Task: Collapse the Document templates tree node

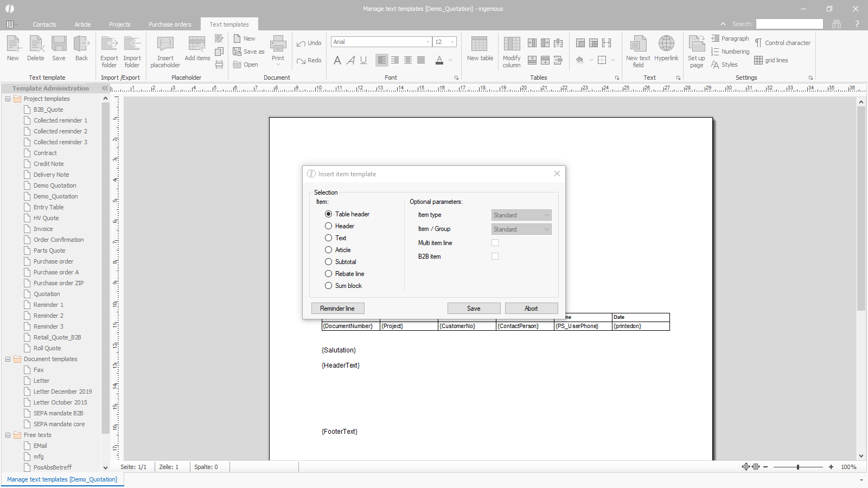Action: pyautogui.click(x=8, y=359)
